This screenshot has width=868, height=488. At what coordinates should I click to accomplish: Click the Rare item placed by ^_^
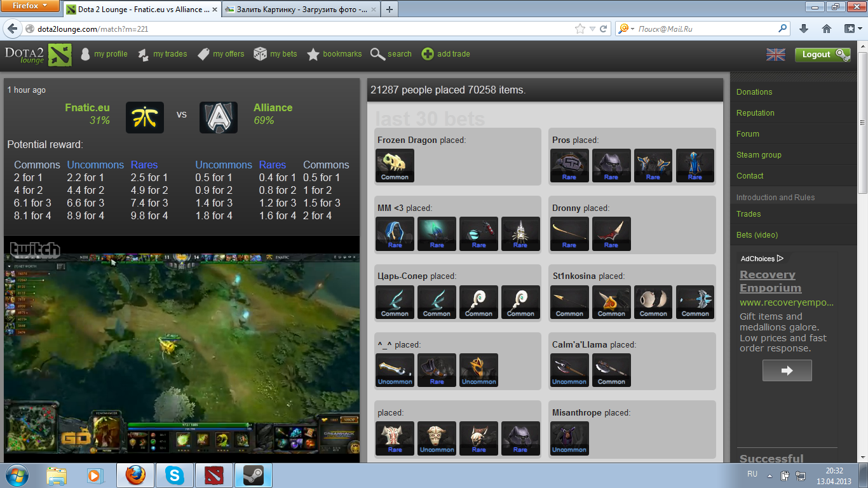(x=437, y=370)
